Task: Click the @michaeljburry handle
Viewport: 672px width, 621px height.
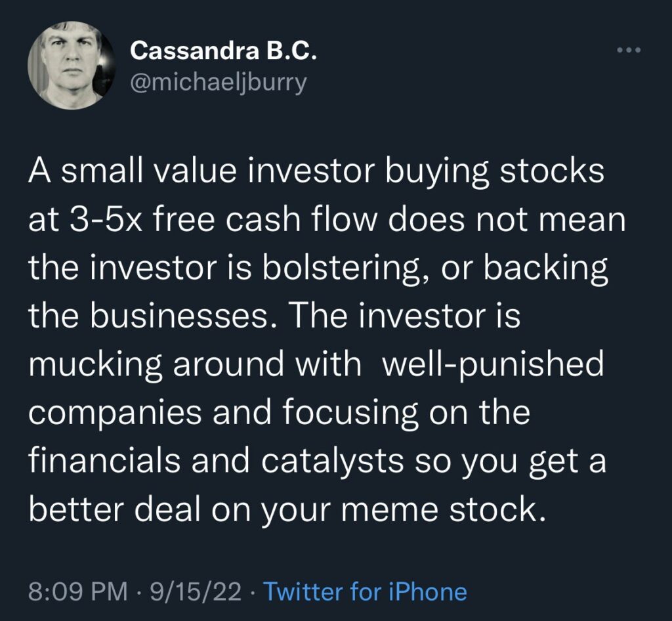Action: click(x=219, y=83)
